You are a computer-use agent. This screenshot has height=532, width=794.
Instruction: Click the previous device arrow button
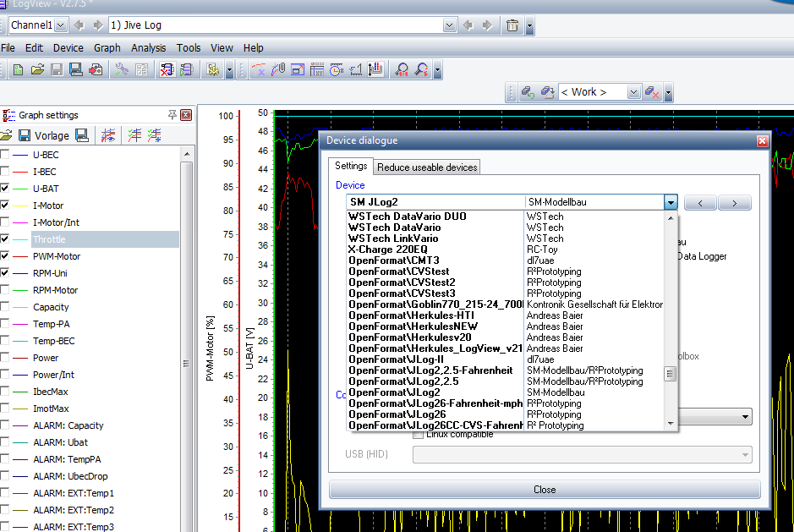700,203
